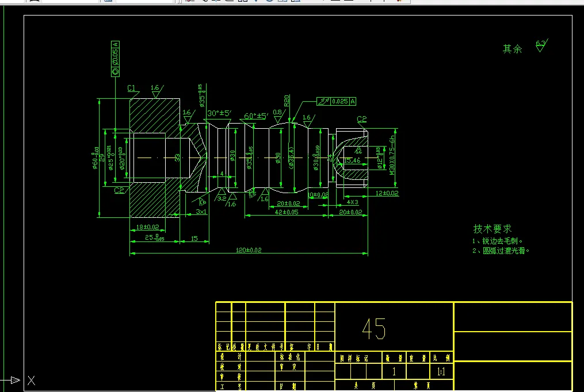The image size is (584, 392).
Task: Click the 15.46 dimension text
Action: pos(352,161)
